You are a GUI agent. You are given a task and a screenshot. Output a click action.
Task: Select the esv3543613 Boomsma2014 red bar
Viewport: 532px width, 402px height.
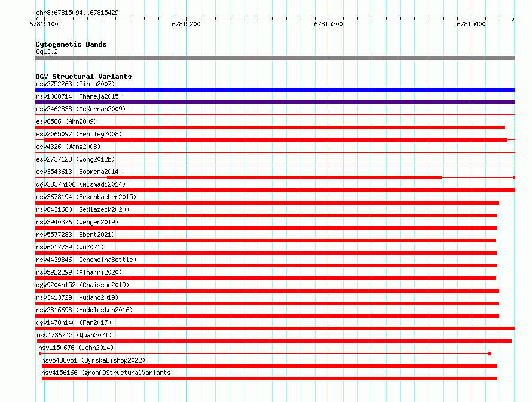coord(274,178)
